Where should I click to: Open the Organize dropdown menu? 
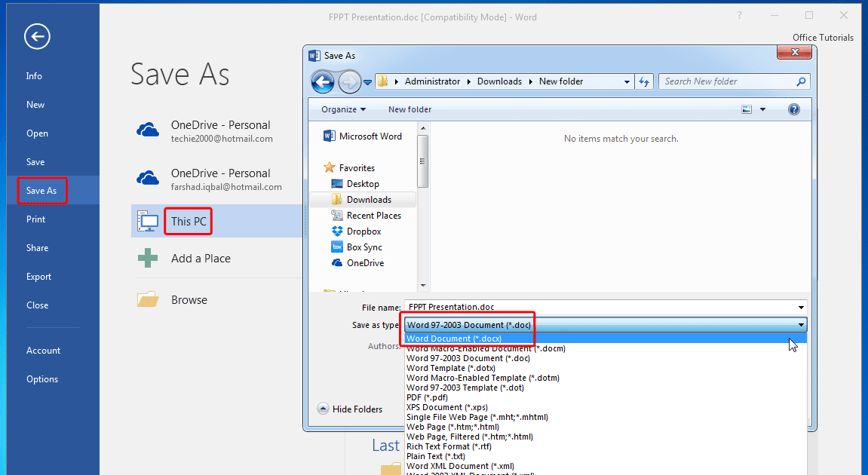point(343,109)
